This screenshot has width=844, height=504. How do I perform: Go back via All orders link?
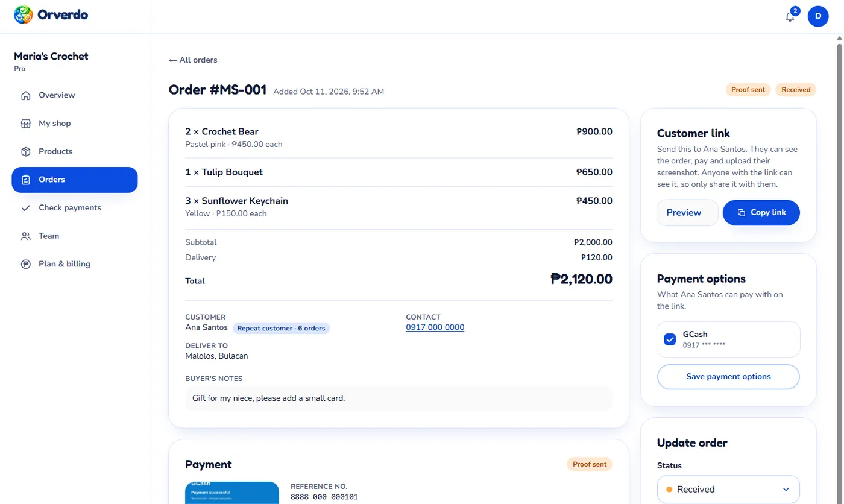193,60
